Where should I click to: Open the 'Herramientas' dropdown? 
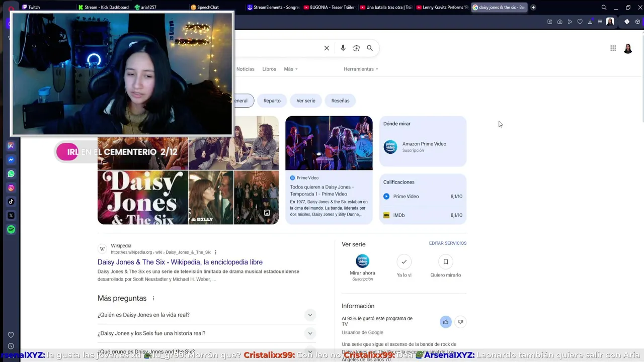pyautogui.click(x=361, y=69)
